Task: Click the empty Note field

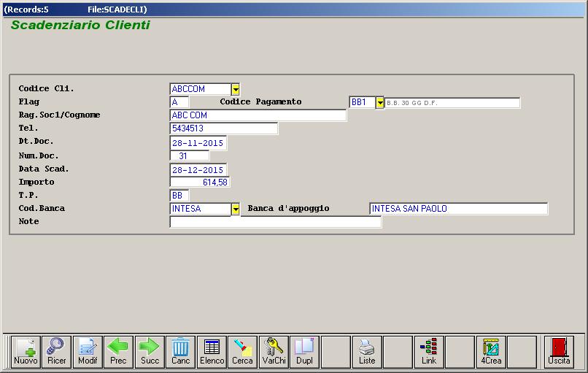Action: [x=276, y=222]
